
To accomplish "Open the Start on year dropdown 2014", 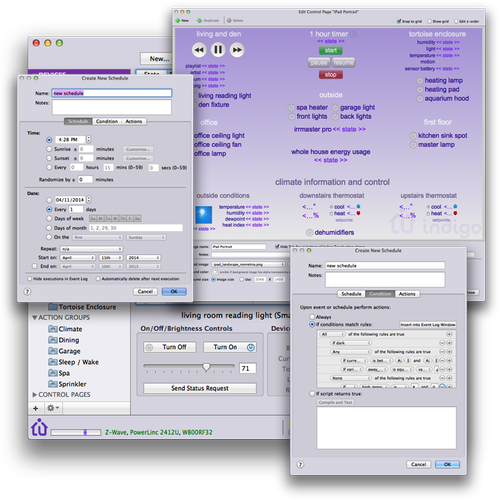I will [144, 258].
